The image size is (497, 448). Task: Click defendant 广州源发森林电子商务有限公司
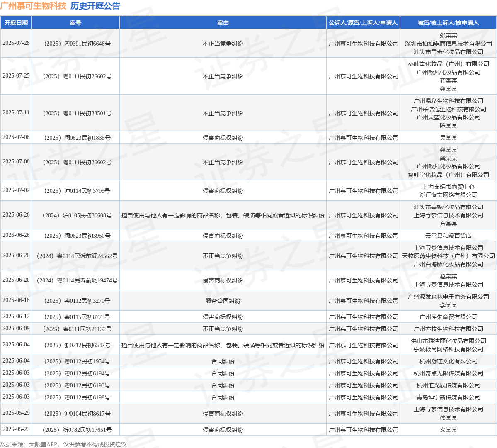click(448, 297)
